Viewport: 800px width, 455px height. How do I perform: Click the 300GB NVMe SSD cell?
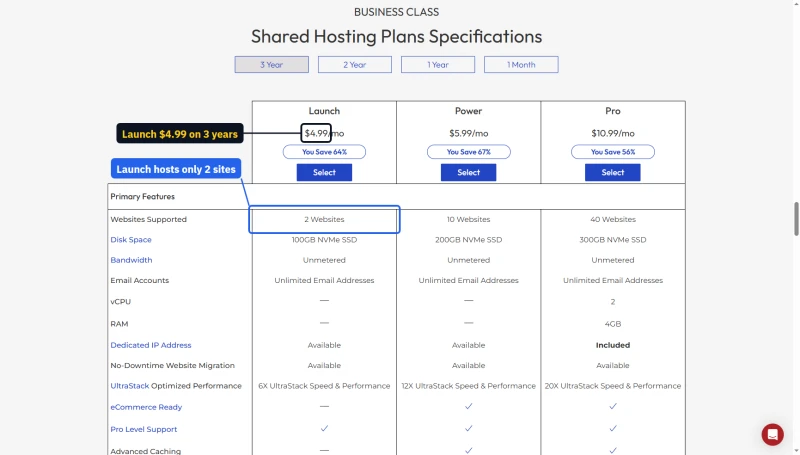[x=613, y=240]
